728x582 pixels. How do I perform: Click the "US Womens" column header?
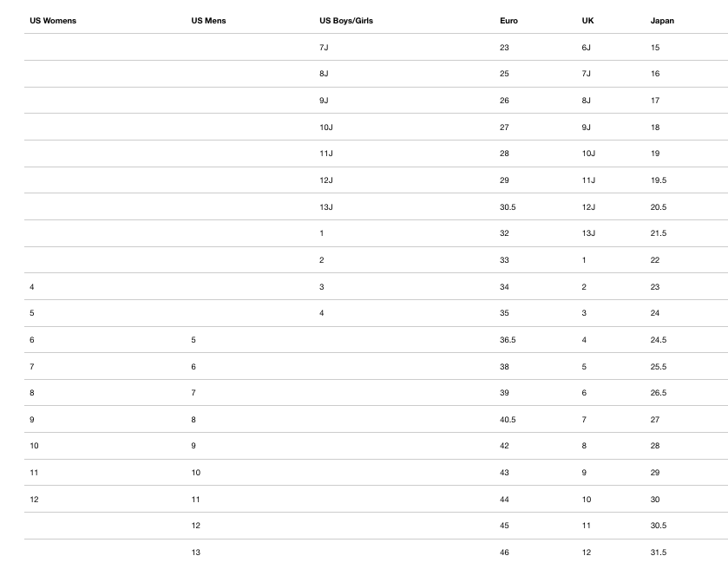53,21
